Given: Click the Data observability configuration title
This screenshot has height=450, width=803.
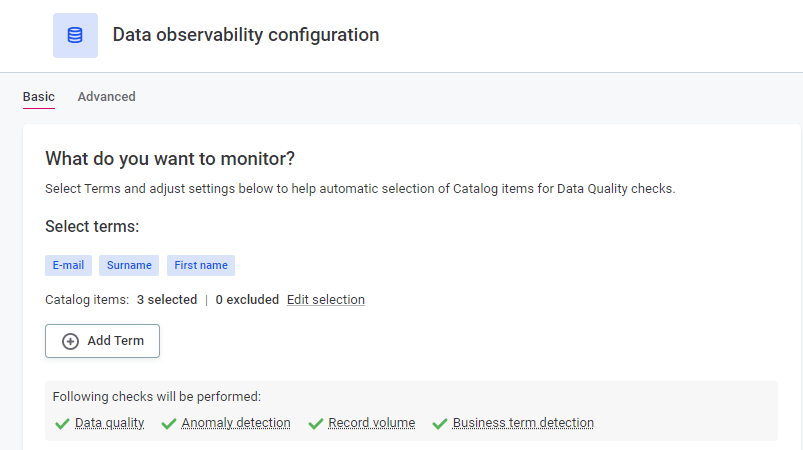Looking at the screenshot, I should coord(246,35).
